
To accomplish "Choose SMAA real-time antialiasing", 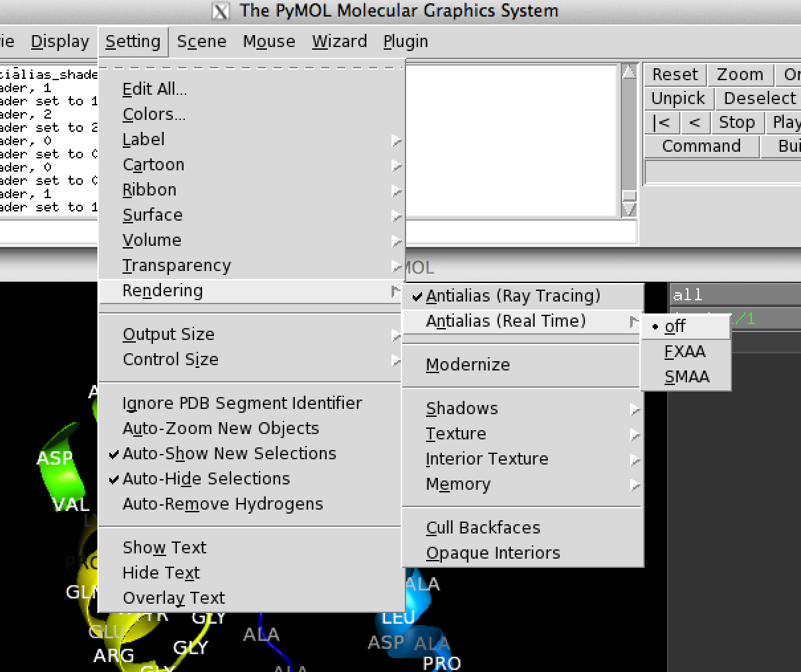I will 687,377.
